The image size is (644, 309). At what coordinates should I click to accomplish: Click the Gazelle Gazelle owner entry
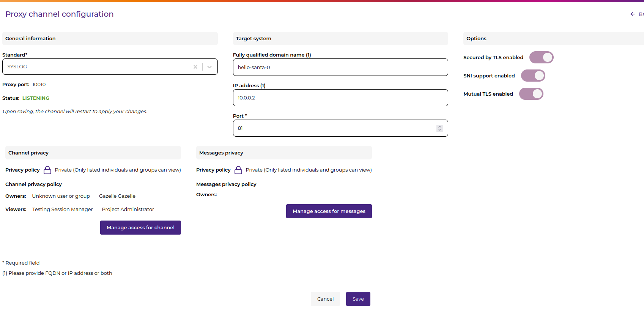117,196
